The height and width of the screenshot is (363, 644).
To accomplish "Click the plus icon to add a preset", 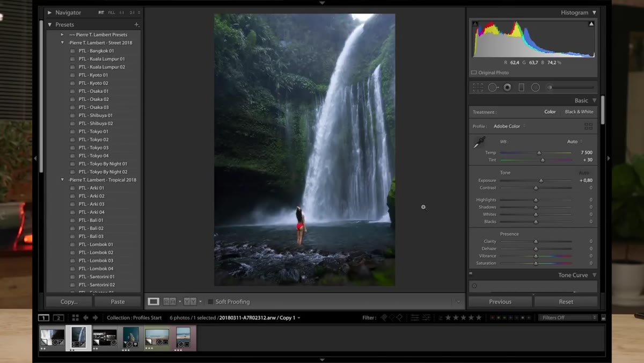I will [x=136, y=25].
